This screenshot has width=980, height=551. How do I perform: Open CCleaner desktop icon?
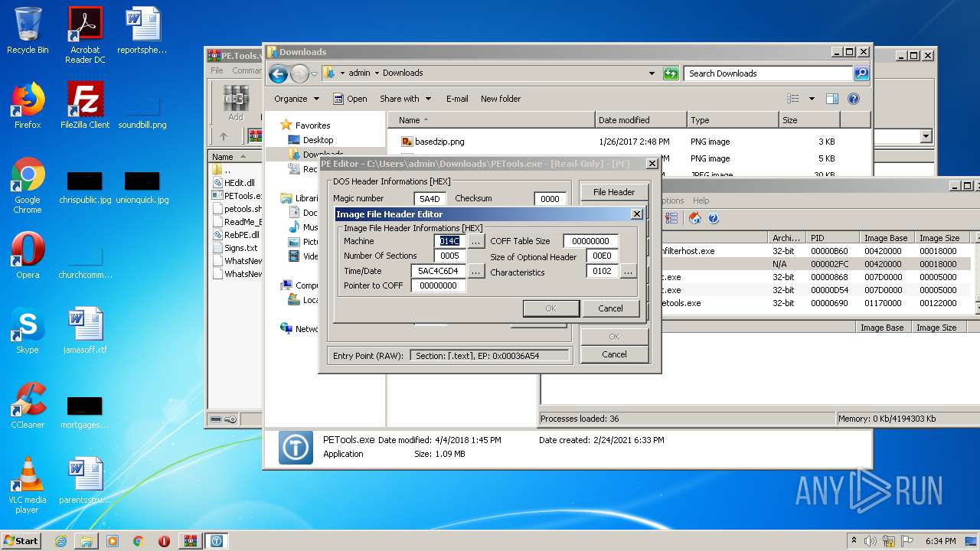[x=28, y=406]
